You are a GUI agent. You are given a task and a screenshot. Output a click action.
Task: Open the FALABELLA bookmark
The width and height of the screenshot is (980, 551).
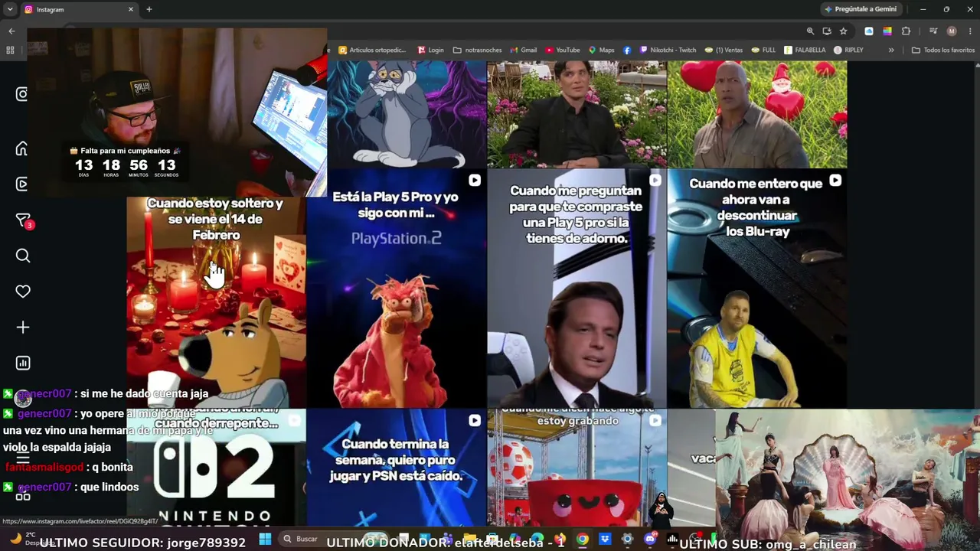(x=805, y=51)
